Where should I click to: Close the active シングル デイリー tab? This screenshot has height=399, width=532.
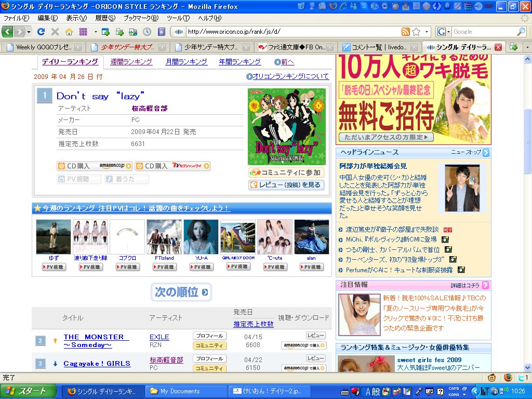coord(498,47)
